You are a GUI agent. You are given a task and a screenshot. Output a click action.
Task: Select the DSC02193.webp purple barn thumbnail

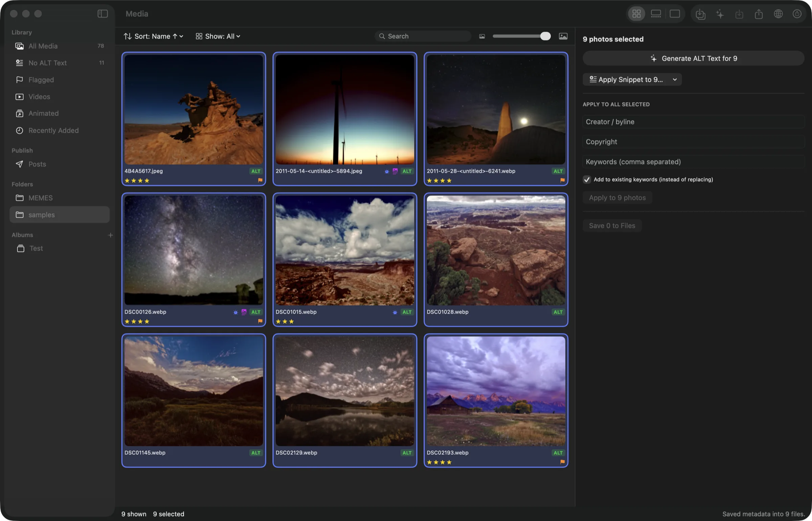pyautogui.click(x=496, y=391)
